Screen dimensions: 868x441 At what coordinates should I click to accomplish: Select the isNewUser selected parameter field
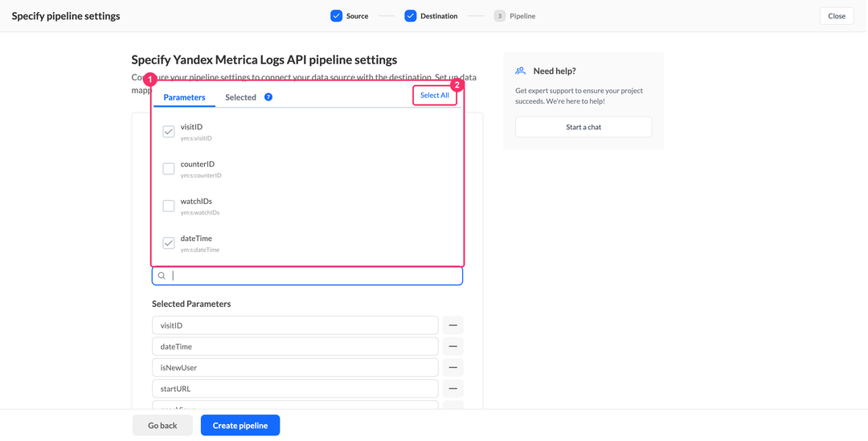pyautogui.click(x=295, y=367)
